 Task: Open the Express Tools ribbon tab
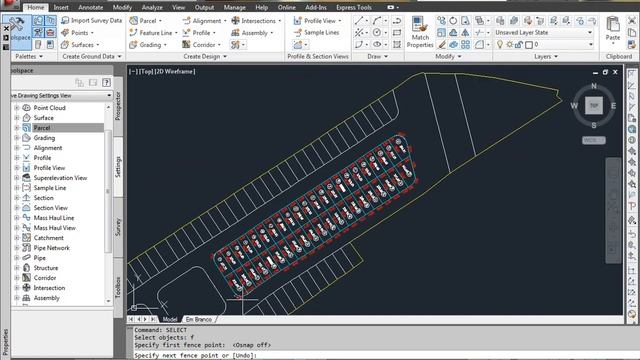click(x=353, y=7)
